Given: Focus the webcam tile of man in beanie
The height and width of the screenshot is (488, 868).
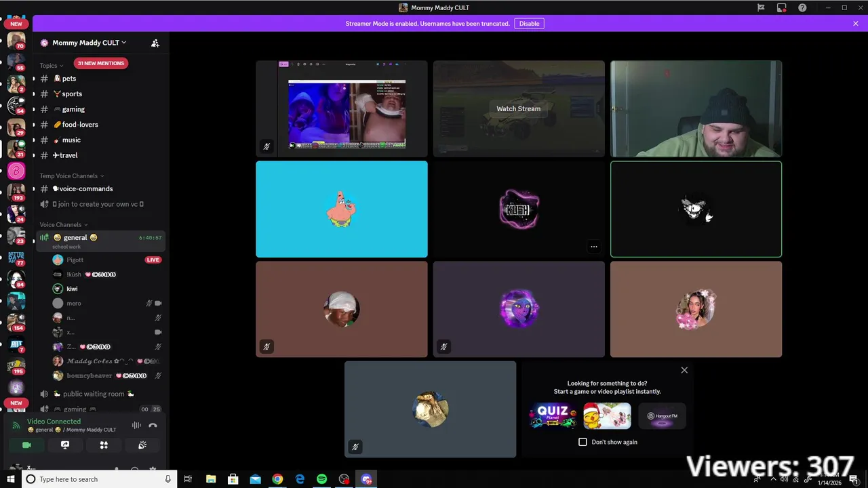Looking at the screenshot, I should coord(696,109).
